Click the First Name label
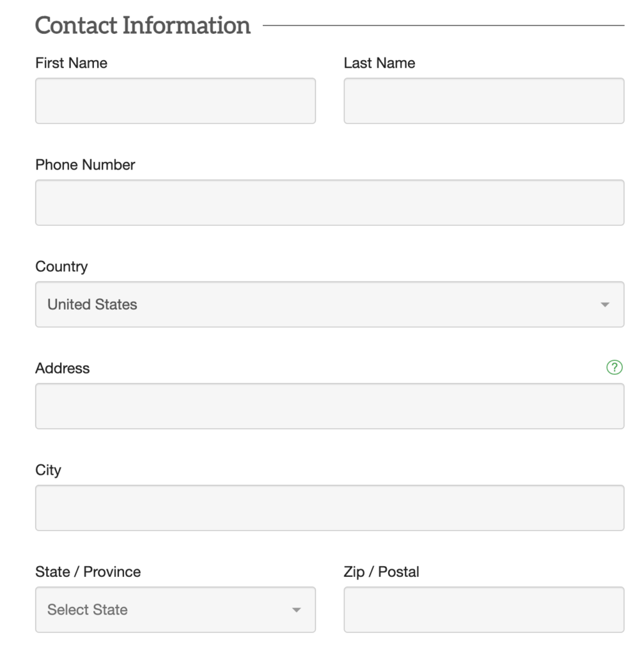This screenshot has height=655, width=644. 71,63
